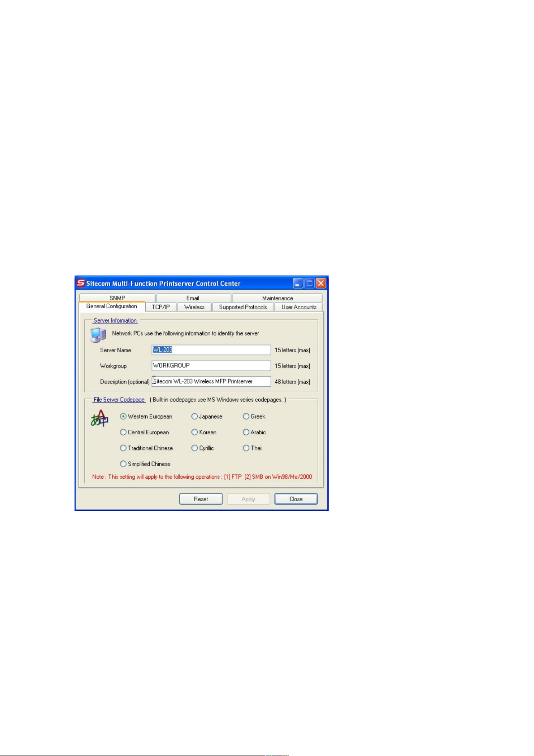Select Traditional Chinese codepage
534x756 pixels.
[x=146, y=448]
